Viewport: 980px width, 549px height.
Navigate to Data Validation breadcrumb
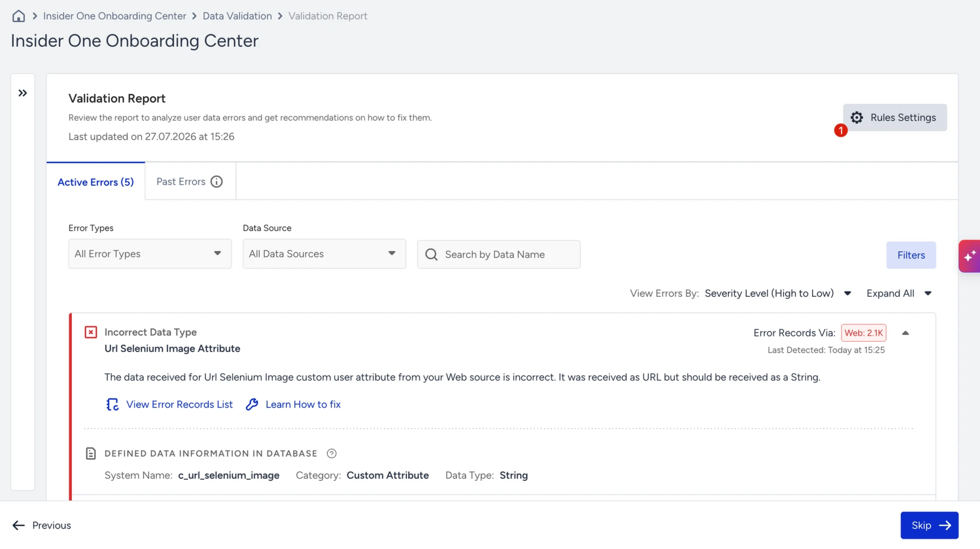click(237, 16)
